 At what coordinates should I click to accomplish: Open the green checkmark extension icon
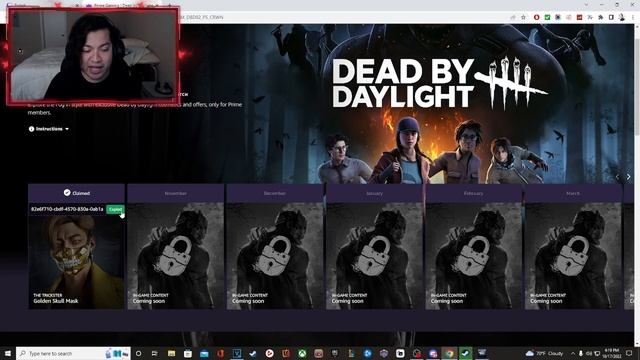point(547,17)
